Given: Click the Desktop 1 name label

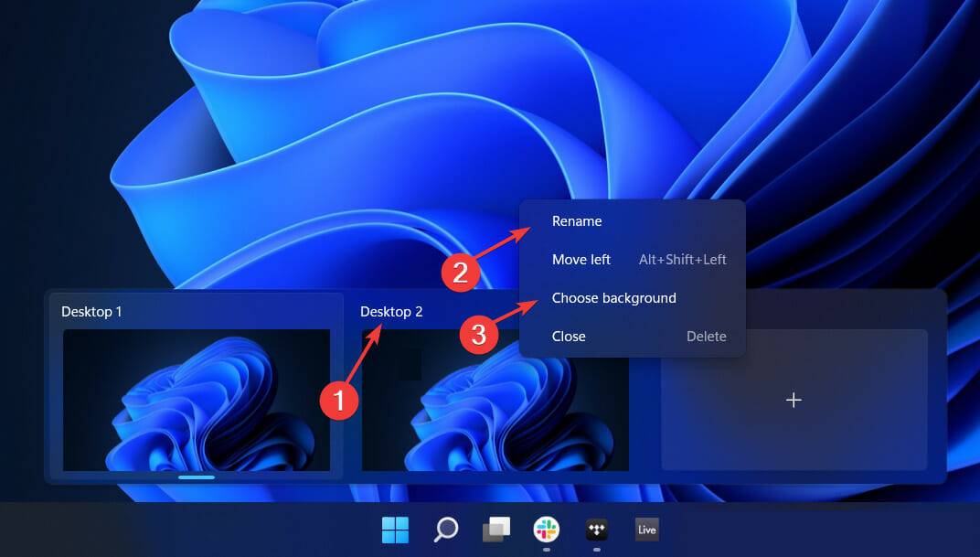Looking at the screenshot, I should (91, 312).
